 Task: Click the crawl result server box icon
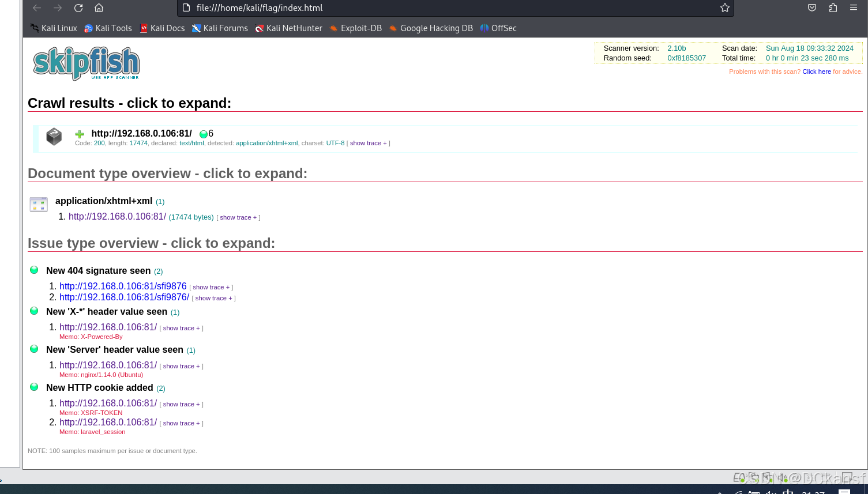[54, 137]
